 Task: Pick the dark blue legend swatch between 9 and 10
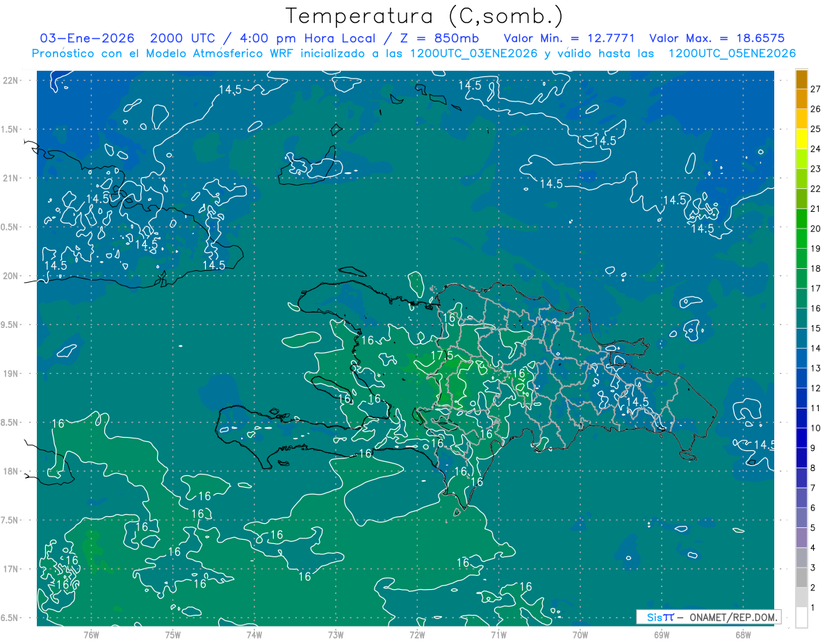coord(801,438)
